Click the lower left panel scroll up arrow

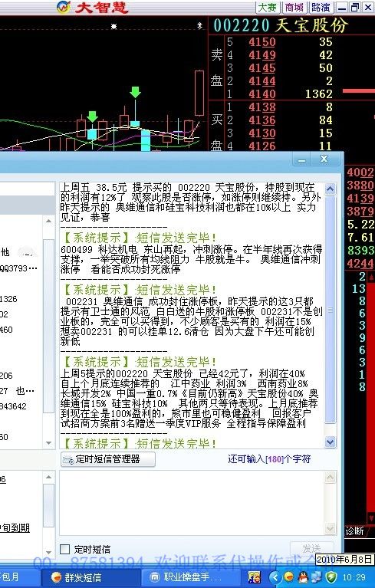tap(49, 477)
